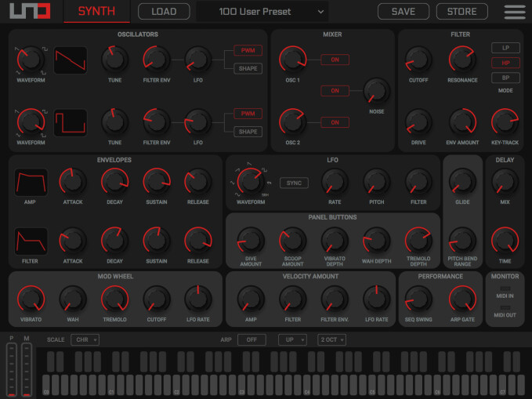Click the FILTER envelope shape icon
The height and width of the screenshot is (399, 532).
[x=31, y=241]
